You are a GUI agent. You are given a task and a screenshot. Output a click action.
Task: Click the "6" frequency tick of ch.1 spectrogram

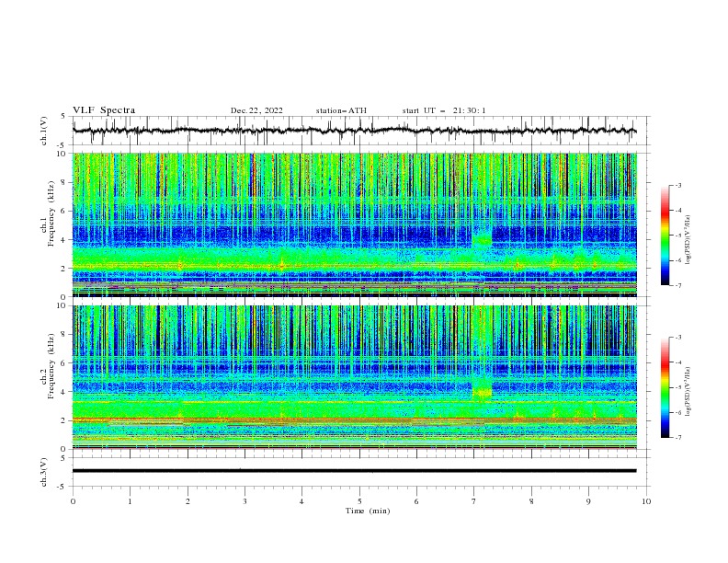(x=64, y=211)
